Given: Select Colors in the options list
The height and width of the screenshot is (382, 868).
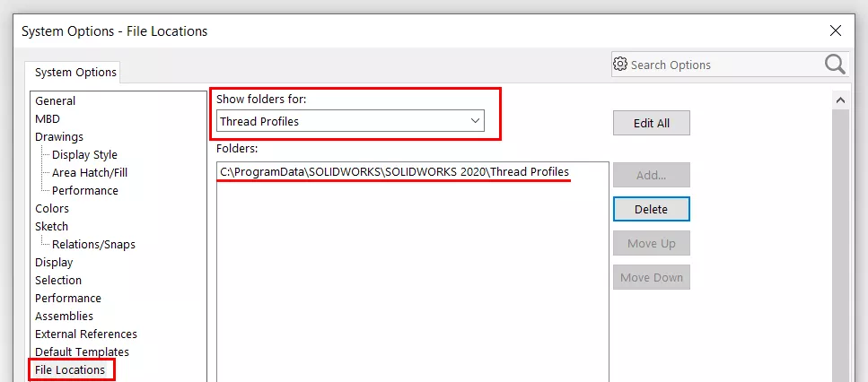Looking at the screenshot, I should pos(52,209).
